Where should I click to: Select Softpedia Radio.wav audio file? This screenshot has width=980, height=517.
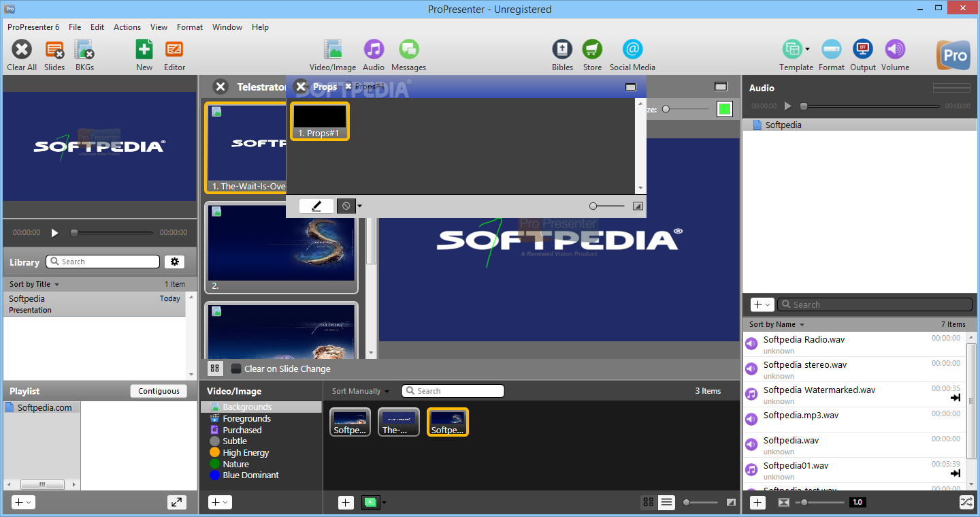(853, 345)
